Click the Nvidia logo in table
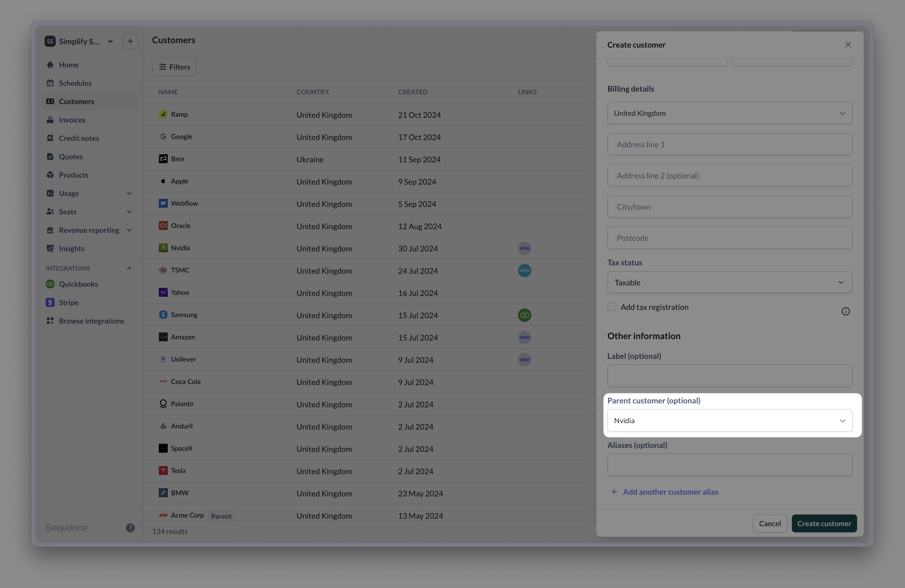This screenshot has width=905, height=588. [163, 248]
